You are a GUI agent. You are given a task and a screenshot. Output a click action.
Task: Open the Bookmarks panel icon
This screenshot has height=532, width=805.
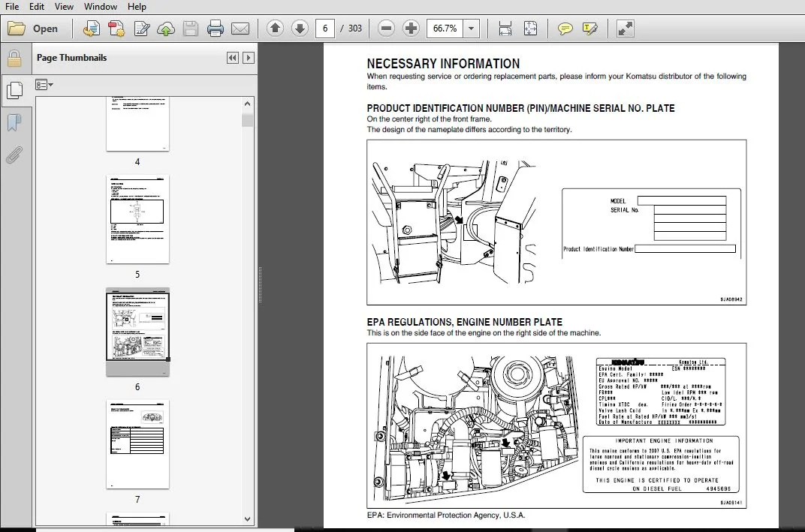pyautogui.click(x=14, y=122)
